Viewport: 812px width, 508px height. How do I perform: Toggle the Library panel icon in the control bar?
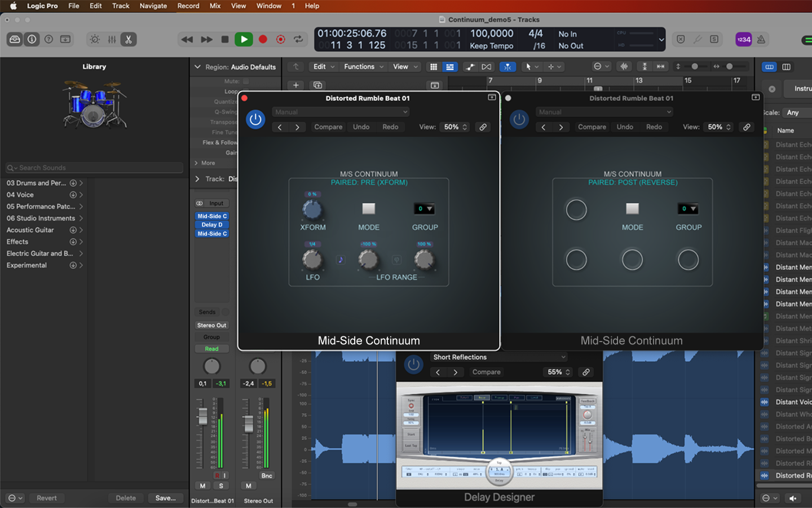[x=15, y=40]
